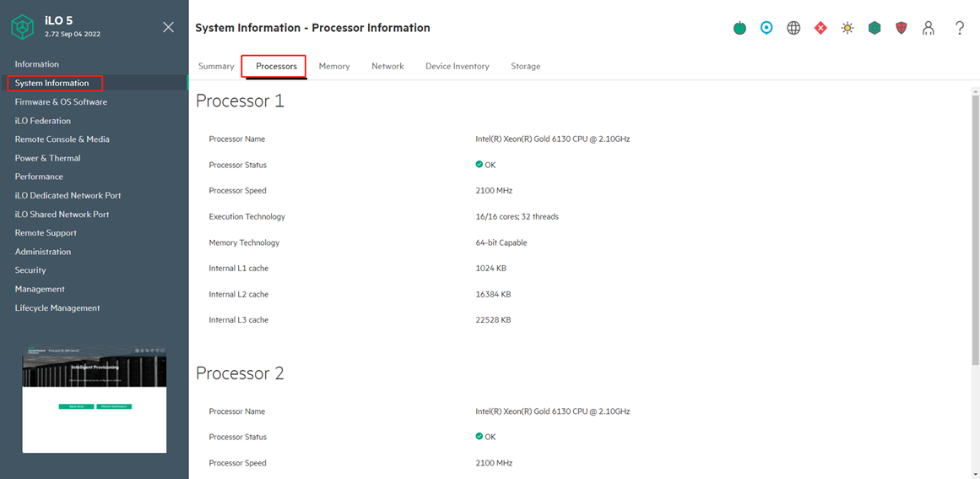This screenshot has width=980, height=479.
Task: Click the red security shield icon
Action: click(901, 28)
